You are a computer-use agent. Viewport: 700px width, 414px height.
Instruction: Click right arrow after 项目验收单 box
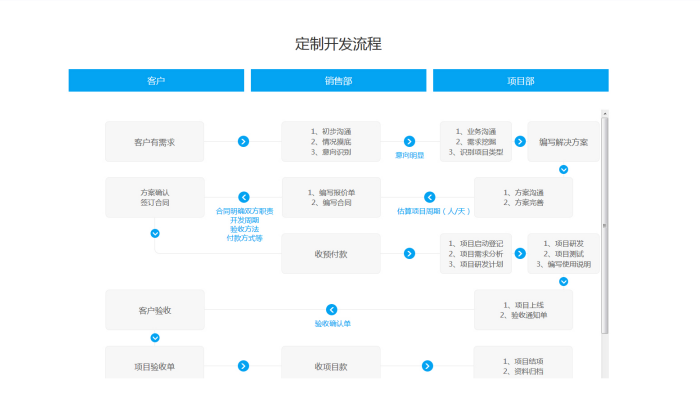[x=243, y=367]
